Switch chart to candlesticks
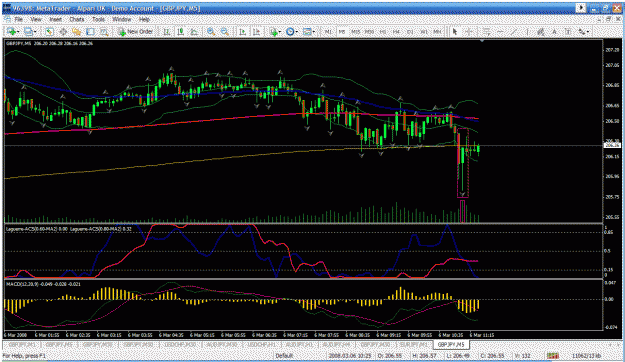 [180, 31]
